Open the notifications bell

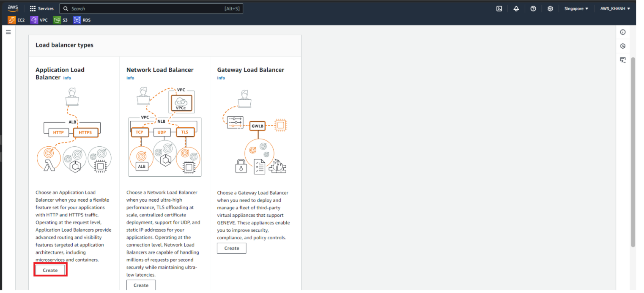point(516,8)
